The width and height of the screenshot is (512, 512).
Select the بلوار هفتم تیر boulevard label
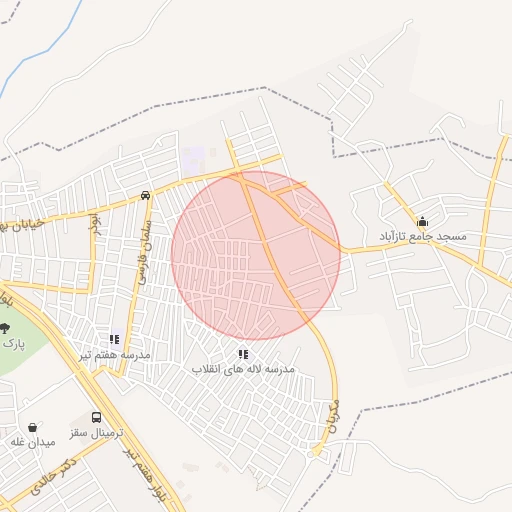pyautogui.click(x=144, y=474)
